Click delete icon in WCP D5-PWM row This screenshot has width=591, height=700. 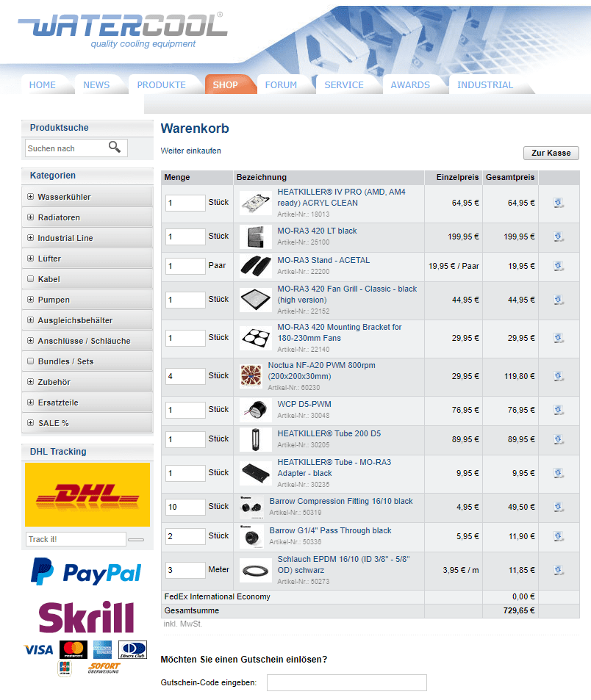pyautogui.click(x=559, y=410)
